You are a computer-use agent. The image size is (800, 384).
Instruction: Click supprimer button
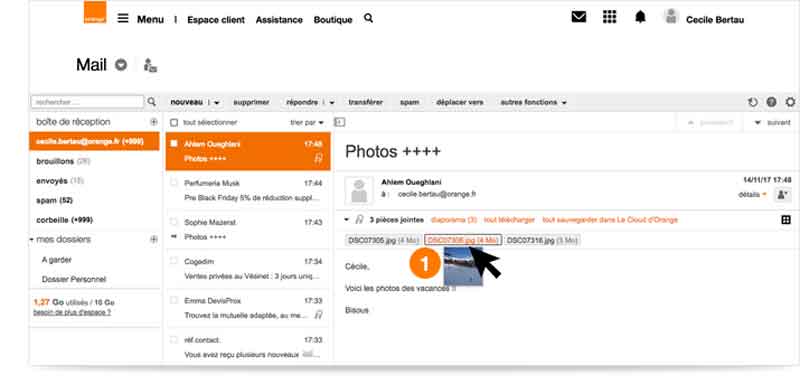251,102
